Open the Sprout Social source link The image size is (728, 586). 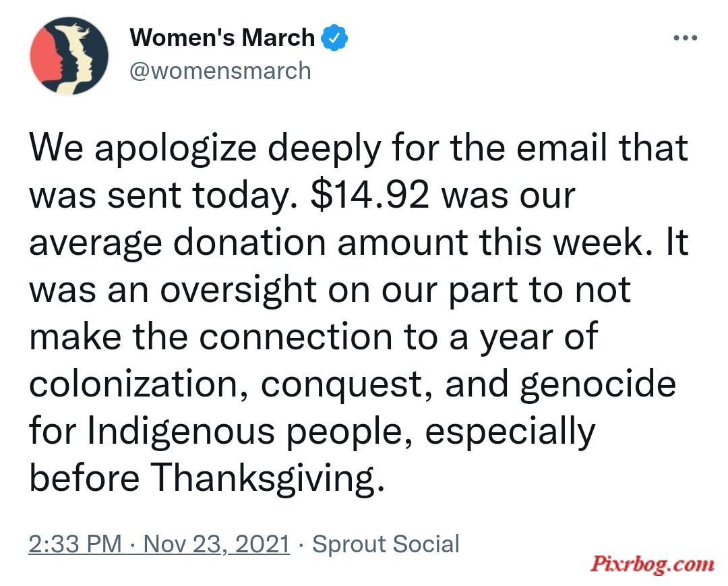pyautogui.click(x=386, y=544)
